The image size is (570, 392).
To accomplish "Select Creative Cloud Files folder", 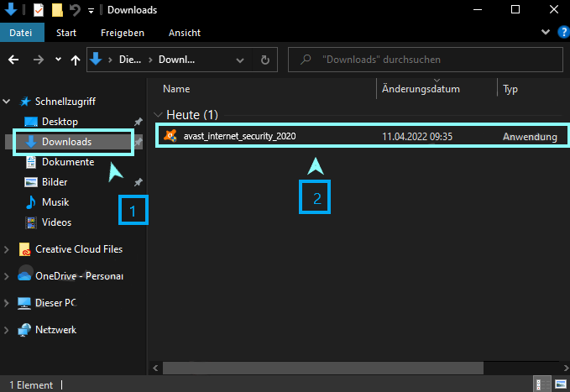I will [79, 249].
